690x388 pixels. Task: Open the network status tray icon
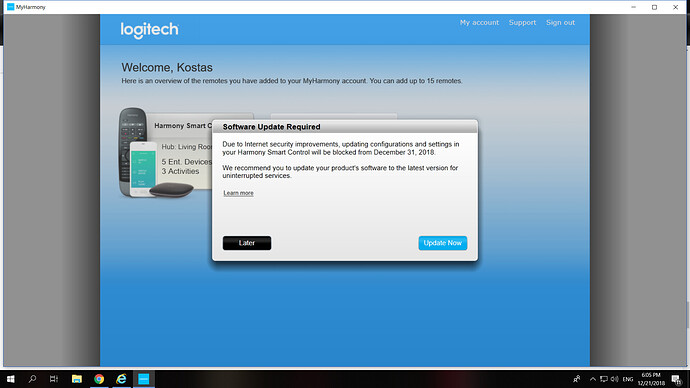[x=604, y=379]
